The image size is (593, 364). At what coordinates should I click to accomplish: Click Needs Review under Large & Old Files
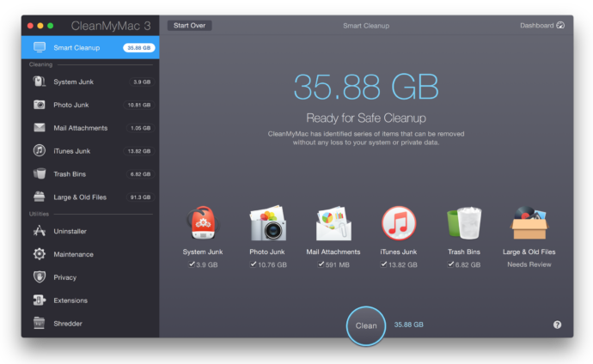529,264
